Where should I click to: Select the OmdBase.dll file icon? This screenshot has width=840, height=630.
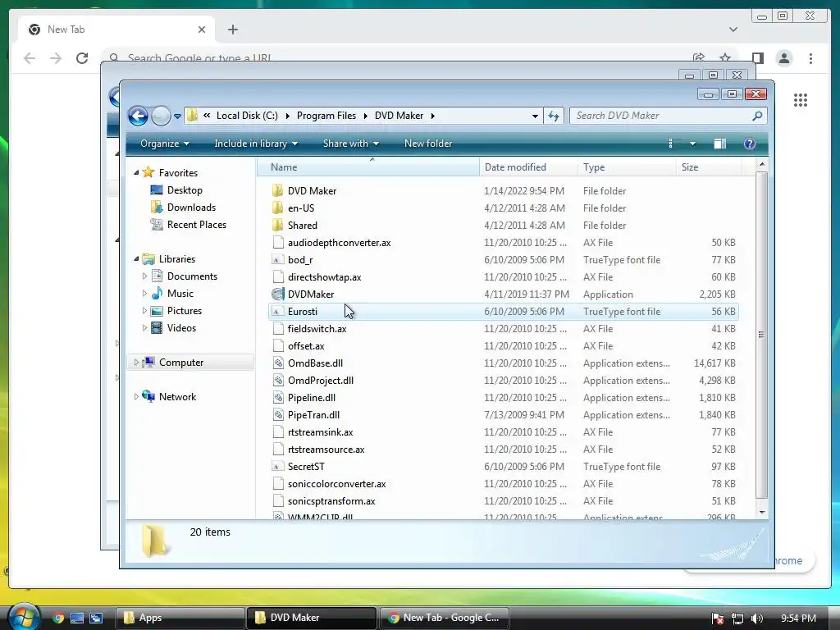(277, 363)
